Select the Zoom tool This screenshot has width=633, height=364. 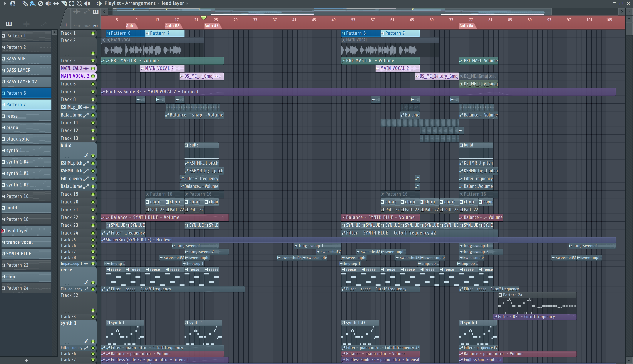[79, 3]
